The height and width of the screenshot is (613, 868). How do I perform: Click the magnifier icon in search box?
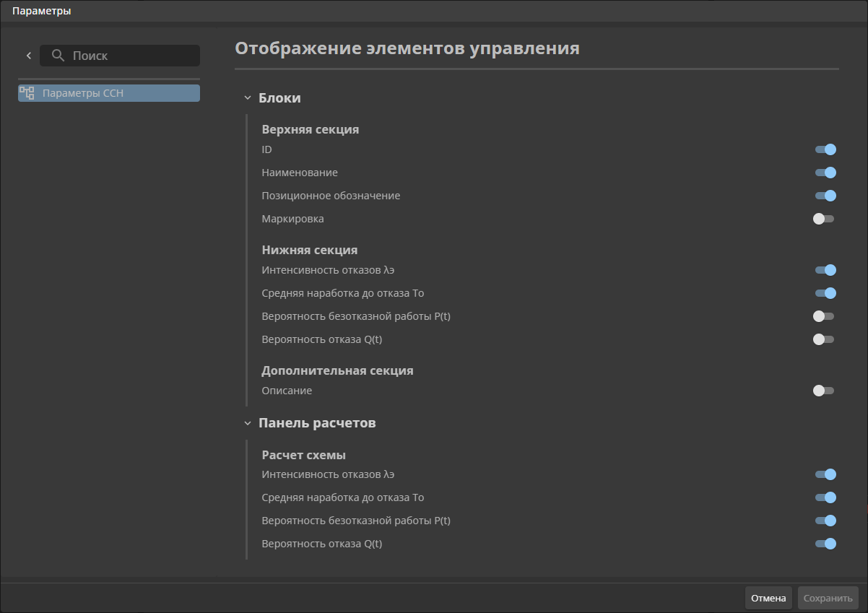click(58, 56)
